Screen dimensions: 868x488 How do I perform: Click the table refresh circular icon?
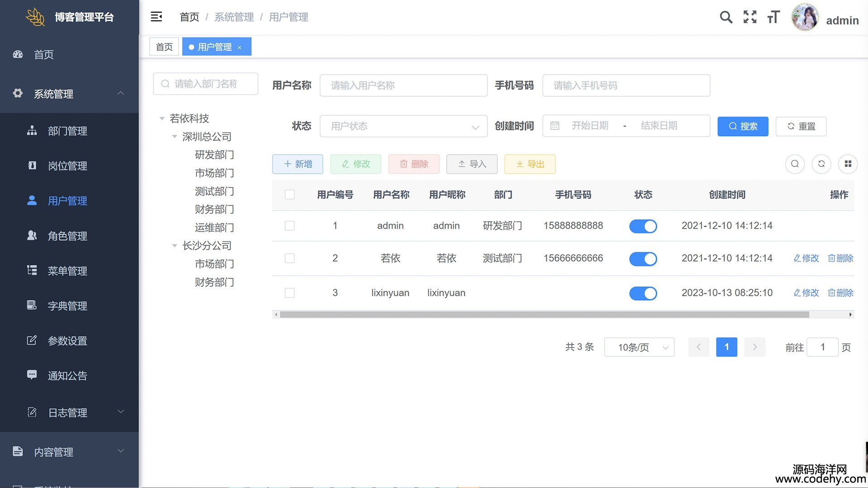[x=821, y=164]
